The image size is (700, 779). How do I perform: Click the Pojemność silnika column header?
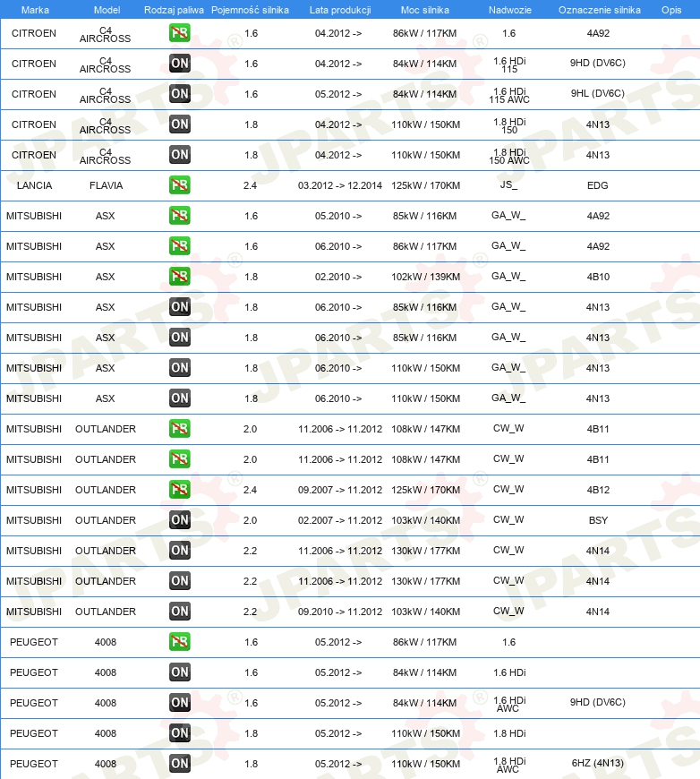pyautogui.click(x=250, y=10)
